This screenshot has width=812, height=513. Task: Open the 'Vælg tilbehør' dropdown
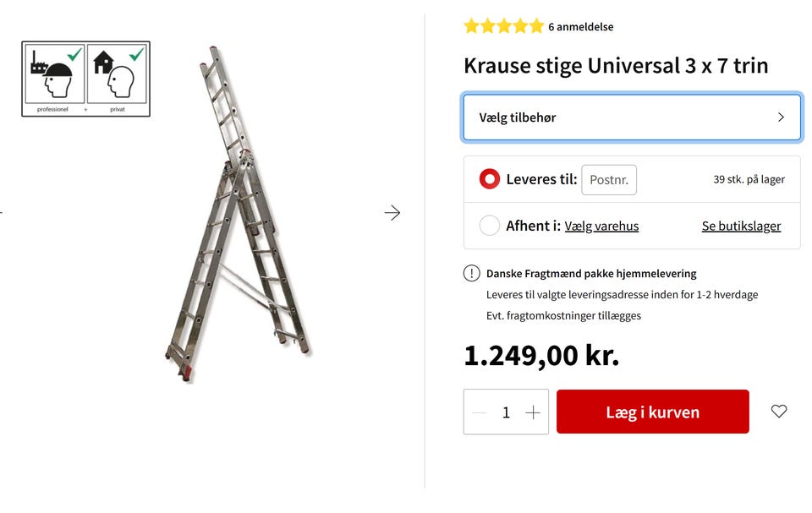tap(632, 117)
